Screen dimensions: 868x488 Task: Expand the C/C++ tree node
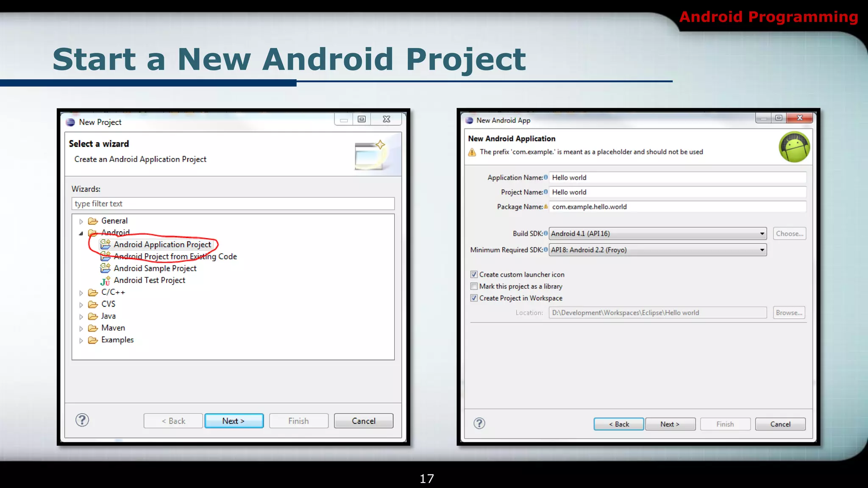81,293
